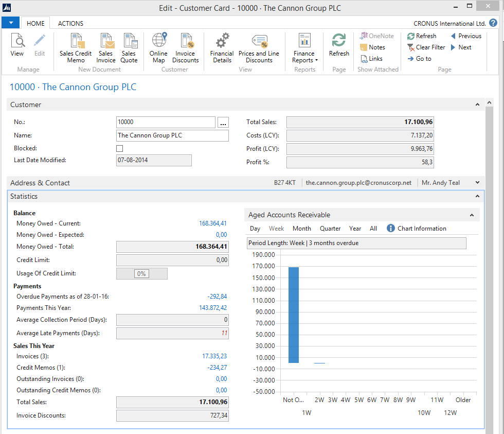Switch to the ACTIONS tab
The height and width of the screenshot is (434, 504).
pyautogui.click(x=70, y=23)
